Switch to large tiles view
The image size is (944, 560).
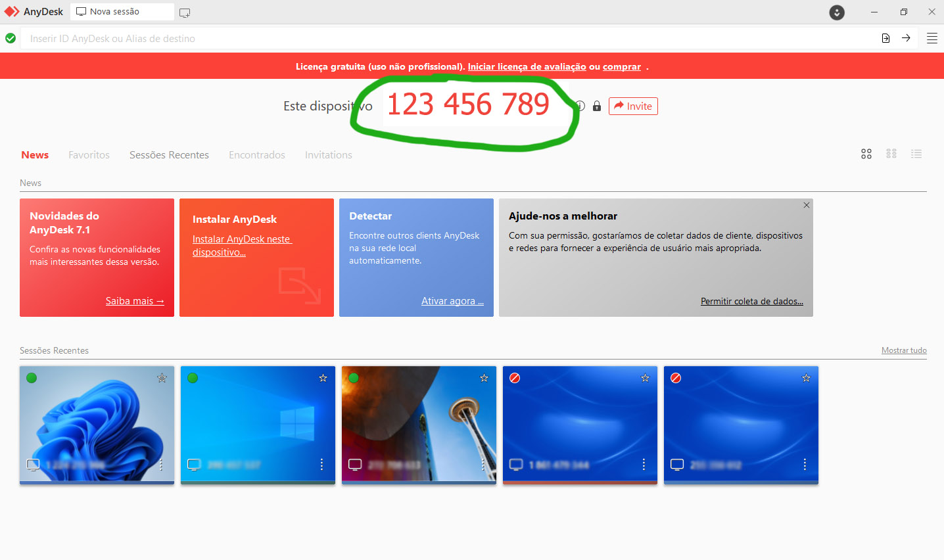[866, 154]
